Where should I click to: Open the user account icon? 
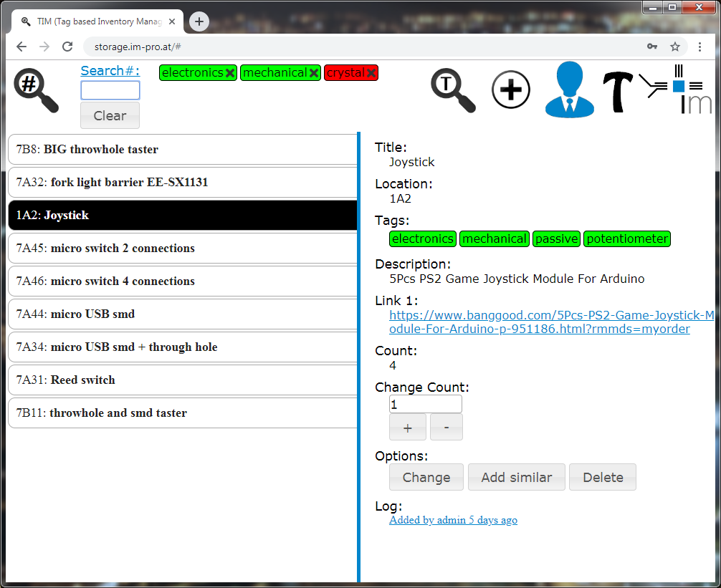[569, 90]
